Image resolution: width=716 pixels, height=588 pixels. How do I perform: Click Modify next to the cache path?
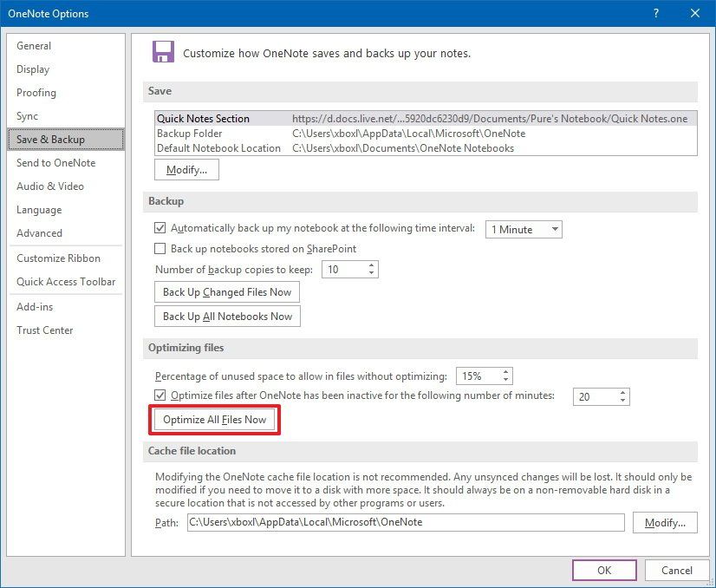tap(665, 522)
